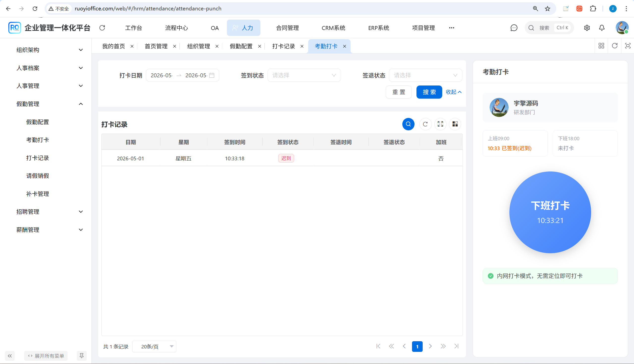Close the 我的首页 tab
This screenshot has width=634, height=364.
click(x=132, y=46)
